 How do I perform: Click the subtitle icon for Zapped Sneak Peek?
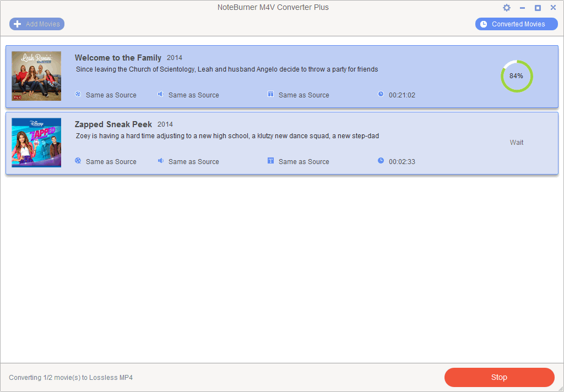(x=270, y=161)
